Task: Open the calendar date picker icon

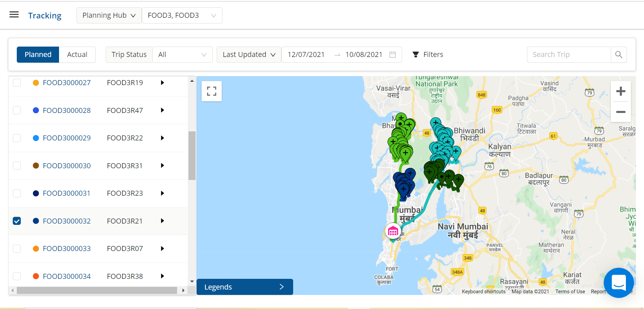Action: [393, 55]
